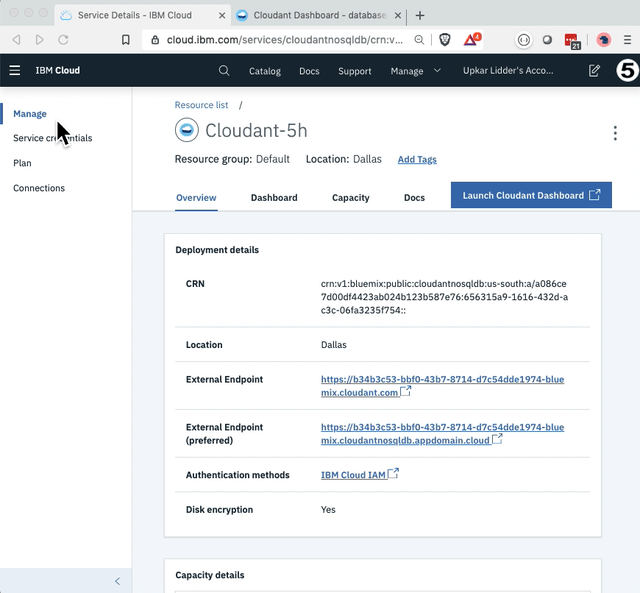Click the Deployment details heading
This screenshot has width=640, height=593.
pos(217,250)
